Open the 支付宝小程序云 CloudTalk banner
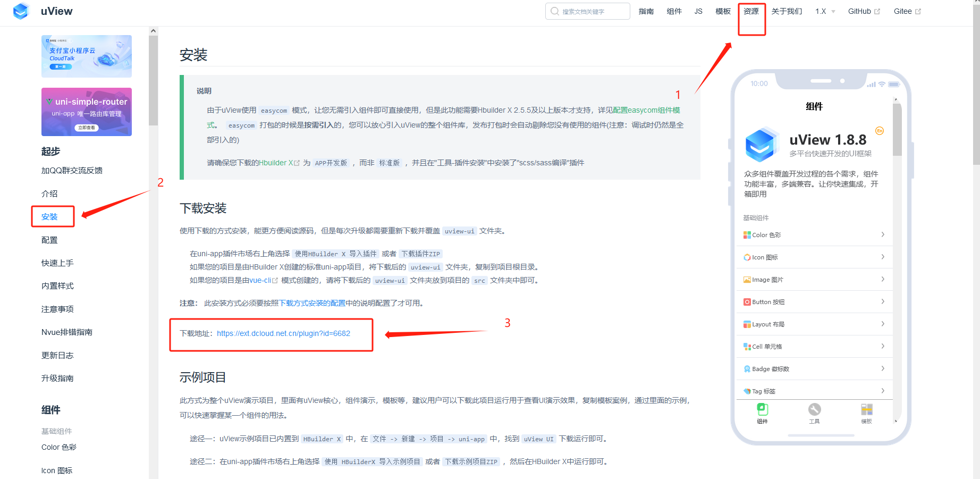Image resolution: width=980 pixels, height=479 pixels. [87, 56]
